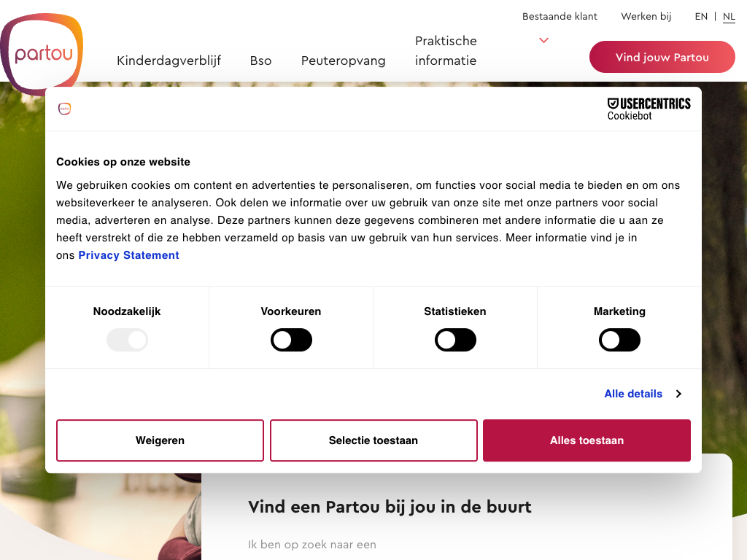
Task: Open the Bso menu item
Action: point(260,61)
